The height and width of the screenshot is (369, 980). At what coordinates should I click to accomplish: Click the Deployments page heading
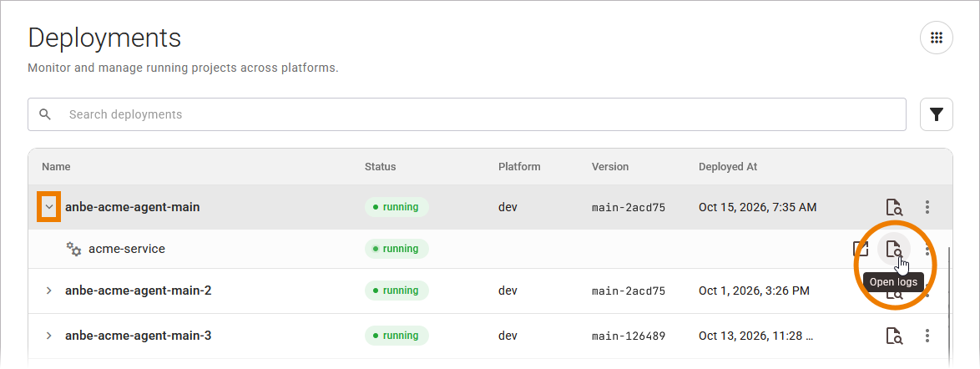105,38
